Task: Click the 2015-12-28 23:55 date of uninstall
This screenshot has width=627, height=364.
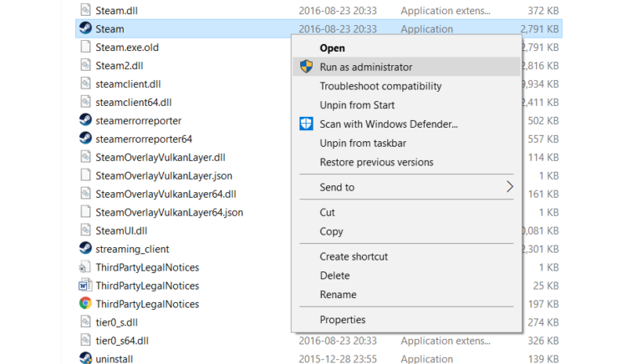Action: point(338,359)
